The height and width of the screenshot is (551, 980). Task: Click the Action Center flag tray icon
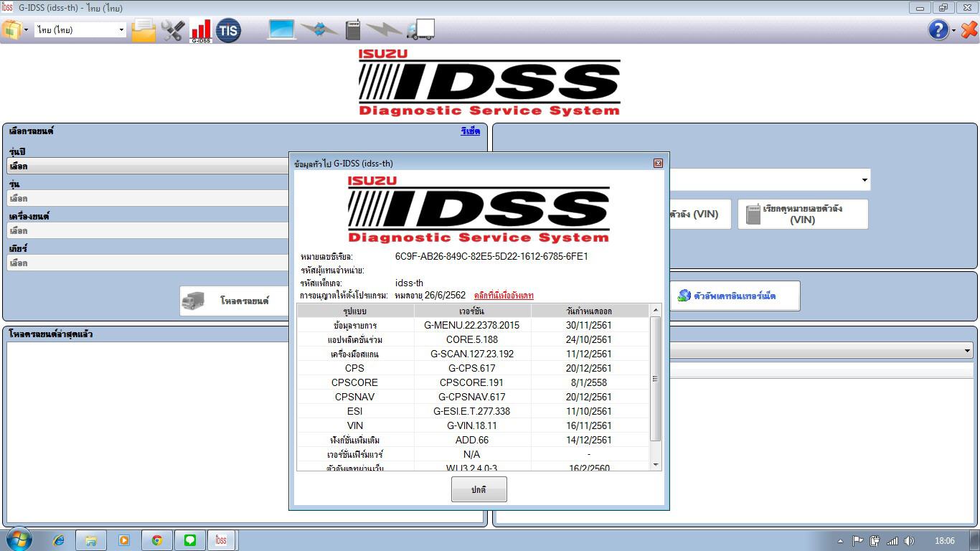coord(857,541)
